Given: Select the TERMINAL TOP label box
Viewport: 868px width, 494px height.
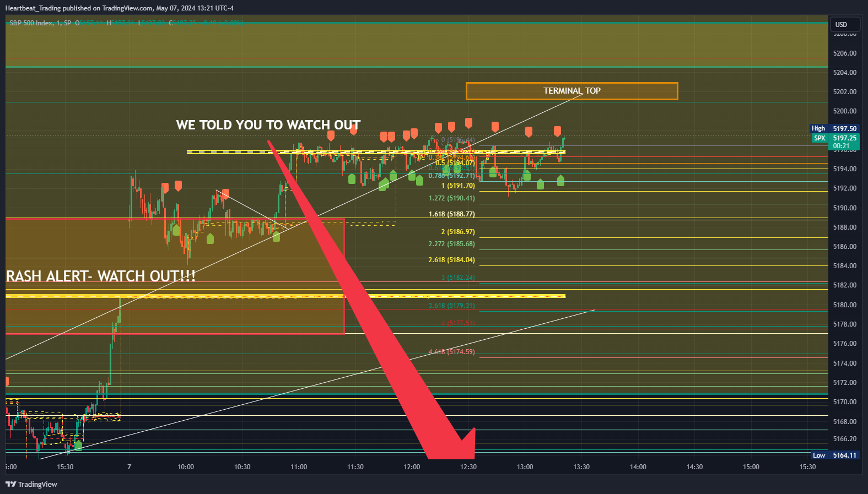Looking at the screenshot, I should click(x=572, y=91).
